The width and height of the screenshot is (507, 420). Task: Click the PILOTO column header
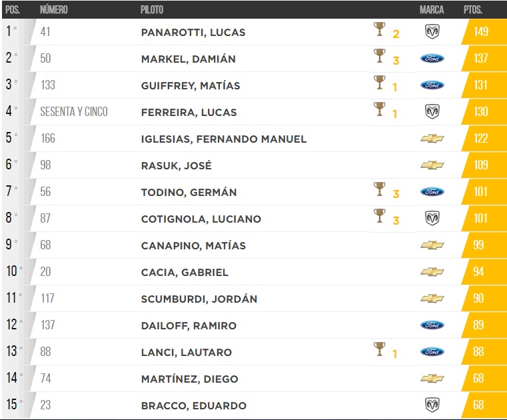tap(152, 10)
